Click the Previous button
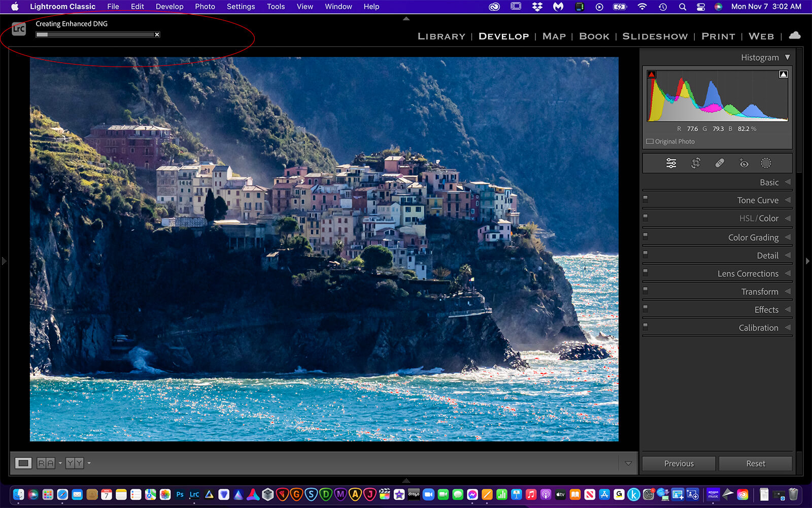The width and height of the screenshot is (812, 508). point(679,463)
